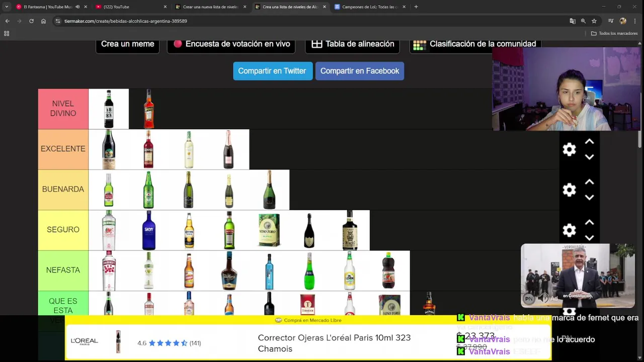Viewport: 644px width, 362px height.
Task: Click the tiermaker.com address bar
Action: [x=312, y=21]
